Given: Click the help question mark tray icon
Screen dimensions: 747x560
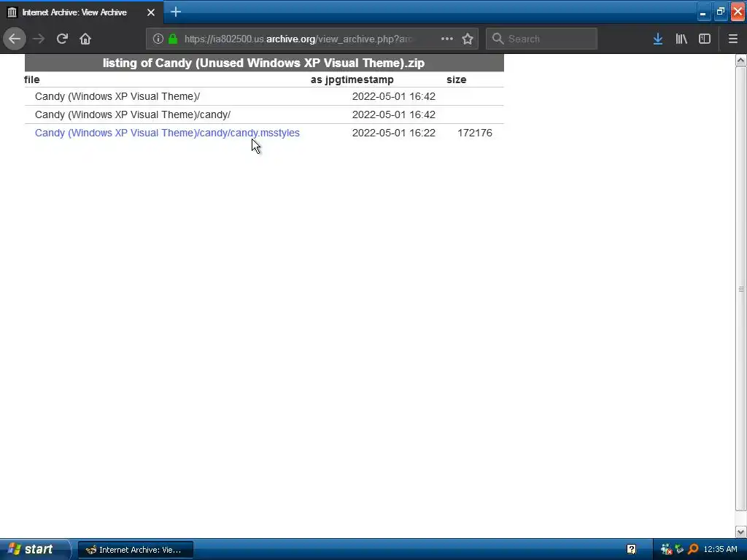Looking at the screenshot, I should pyautogui.click(x=631, y=550).
